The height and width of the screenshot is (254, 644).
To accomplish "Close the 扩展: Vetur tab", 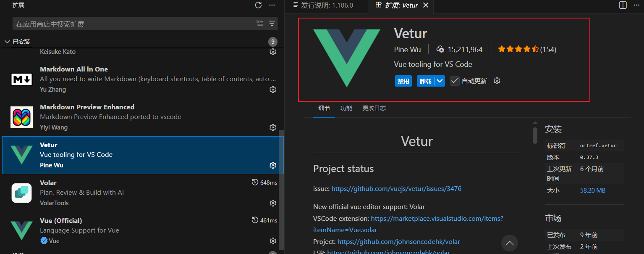I will click(x=426, y=5).
